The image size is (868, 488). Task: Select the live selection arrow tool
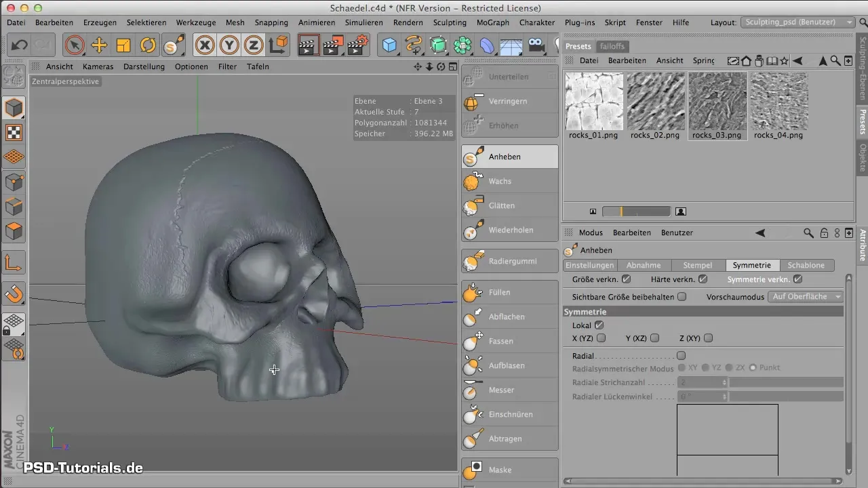(x=75, y=45)
